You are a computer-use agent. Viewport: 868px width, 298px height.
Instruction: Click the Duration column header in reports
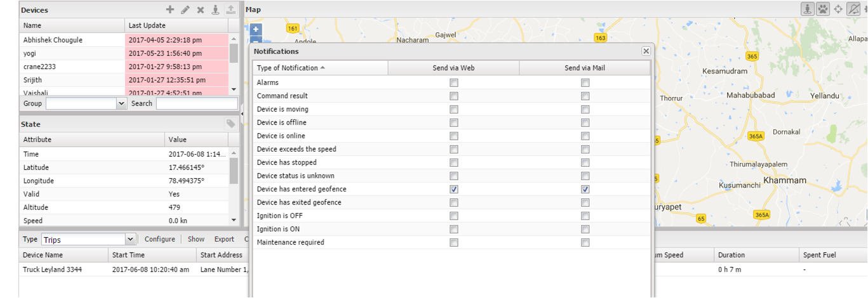pyautogui.click(x=756, y=255)
